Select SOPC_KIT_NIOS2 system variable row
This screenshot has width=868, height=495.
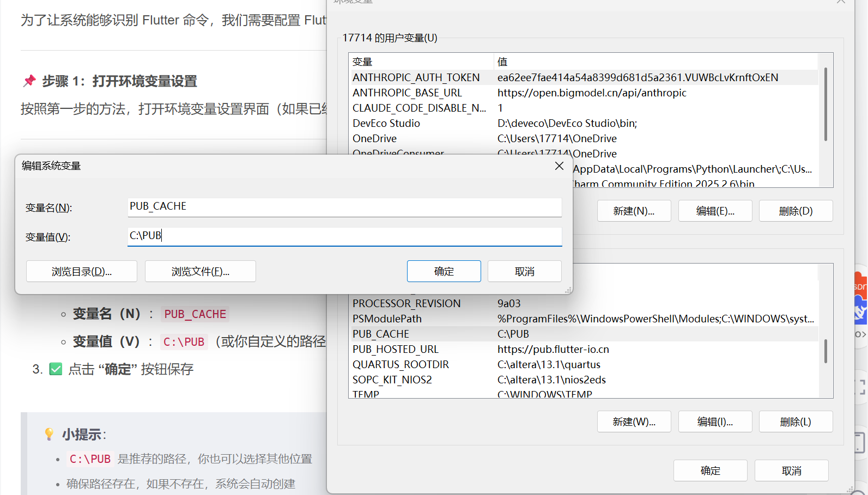pos(583,380)
